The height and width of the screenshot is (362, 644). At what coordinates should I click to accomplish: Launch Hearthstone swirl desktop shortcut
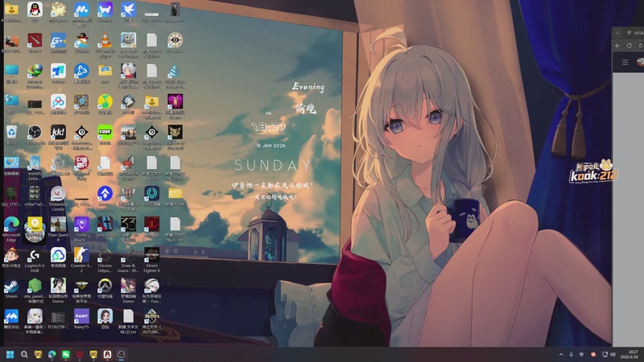(81, 102)
